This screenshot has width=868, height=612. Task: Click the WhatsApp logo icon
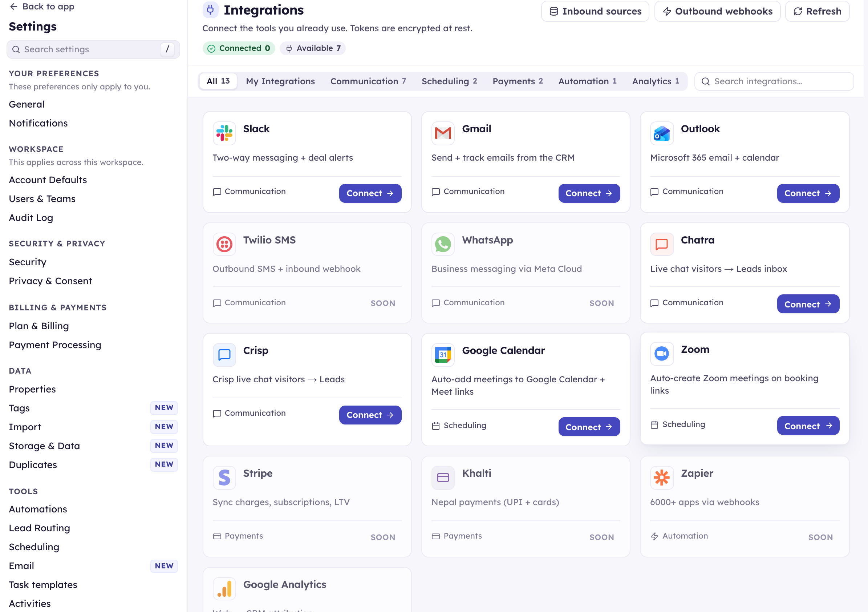coord(443,244)
